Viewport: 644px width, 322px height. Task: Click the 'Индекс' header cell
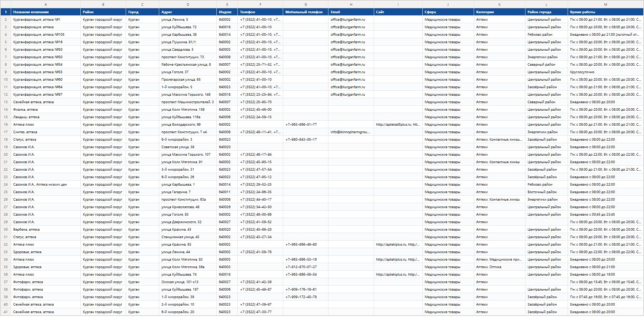pyautogui.click(x=227, y=12)
